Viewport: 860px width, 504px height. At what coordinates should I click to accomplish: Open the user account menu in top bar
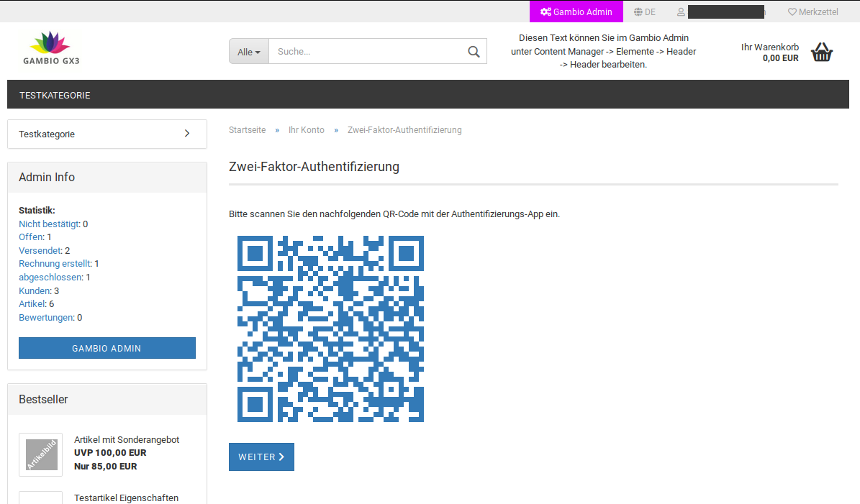[x=720, y=12]
